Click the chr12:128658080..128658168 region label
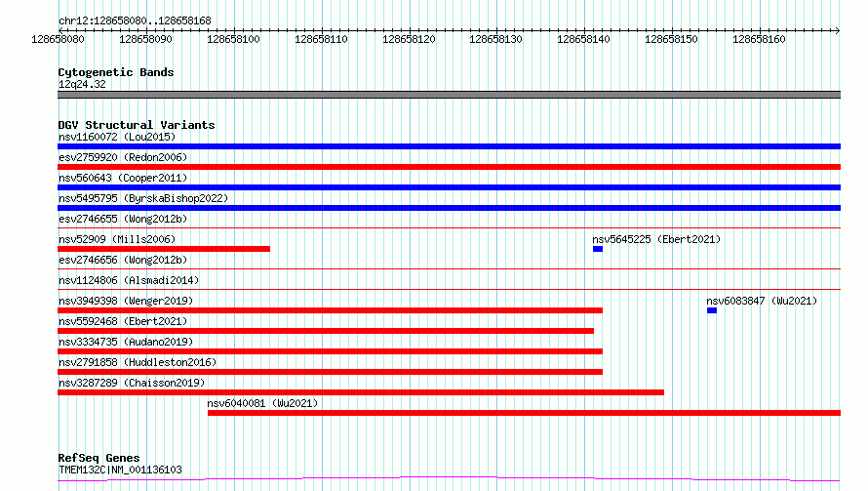The image size is (868, 491). tap(135, 20)
